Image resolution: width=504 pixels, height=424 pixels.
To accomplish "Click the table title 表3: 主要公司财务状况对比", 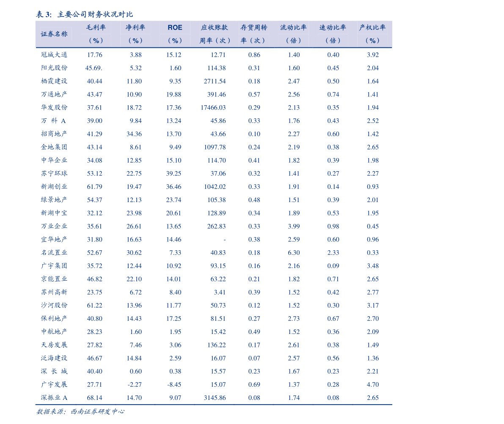I will [84, 14].
